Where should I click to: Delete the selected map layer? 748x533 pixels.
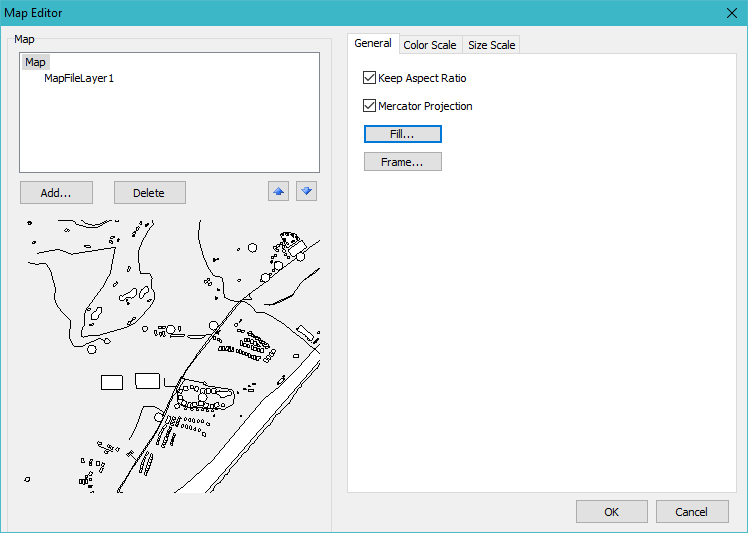[x=149, y=193]
